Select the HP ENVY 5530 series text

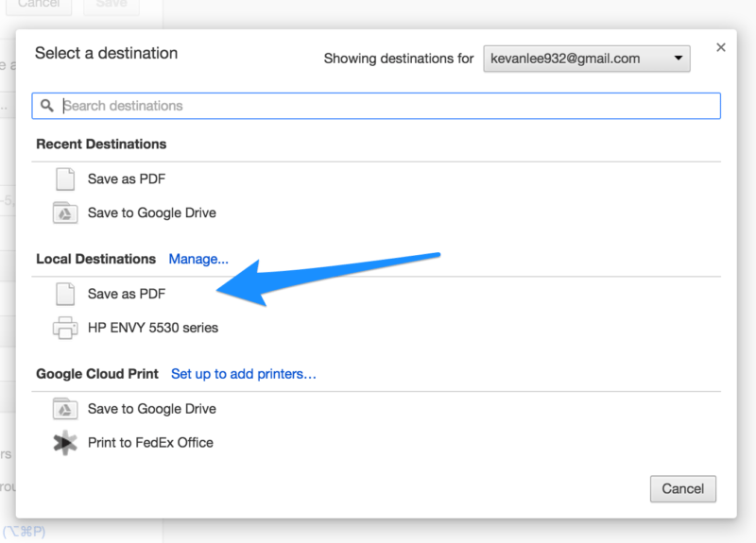click(153, 328)
